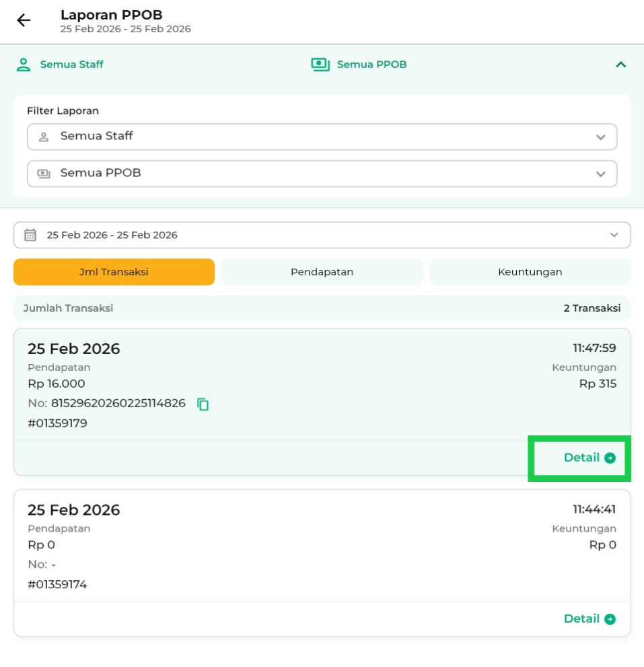644x667 pixels.
Task: Click the Semua Staff label in the green header
Action: 72,65
